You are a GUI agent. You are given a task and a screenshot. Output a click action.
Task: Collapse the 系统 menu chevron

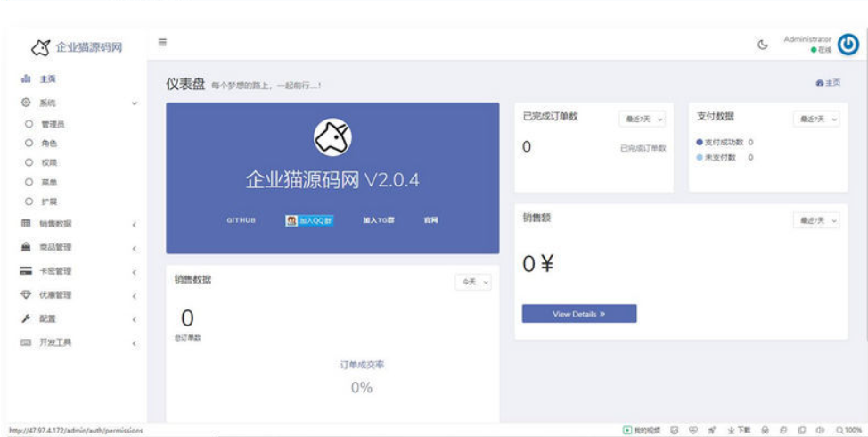[135, 103]
